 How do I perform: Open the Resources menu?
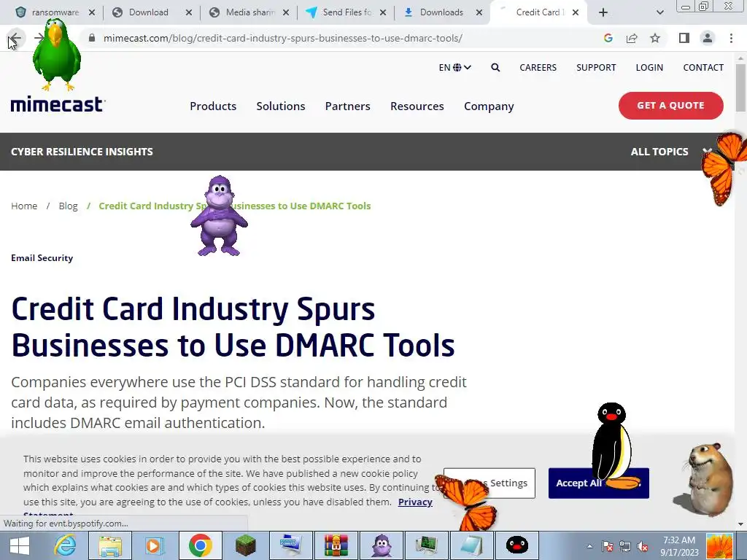(x=417, y=106)
